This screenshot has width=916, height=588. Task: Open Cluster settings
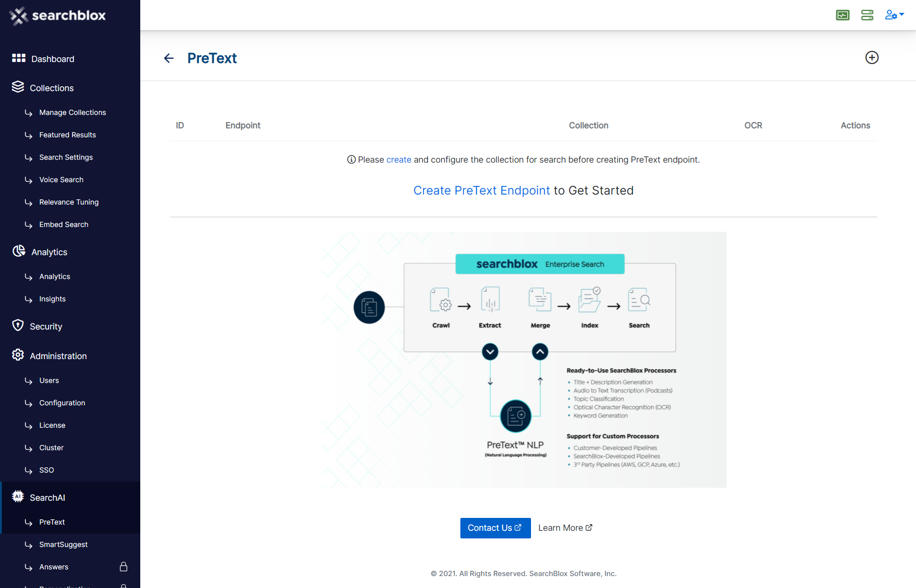pos(51,448)
